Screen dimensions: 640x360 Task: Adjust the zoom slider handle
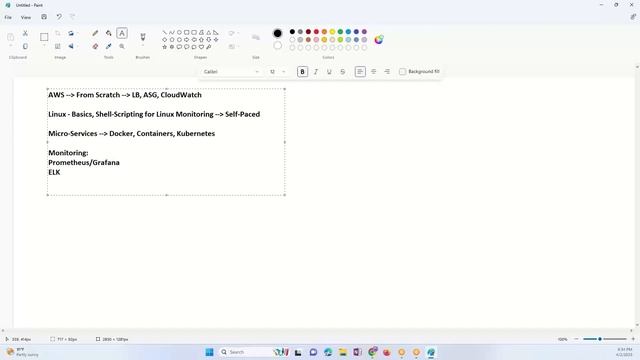coord(600,339)
